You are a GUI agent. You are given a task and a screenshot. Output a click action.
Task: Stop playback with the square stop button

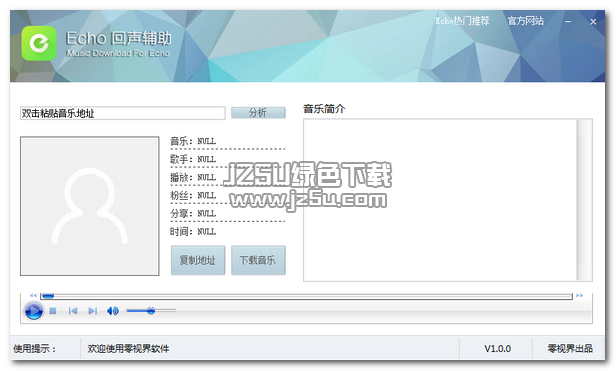pyautogui.click(x=53, y=311)
